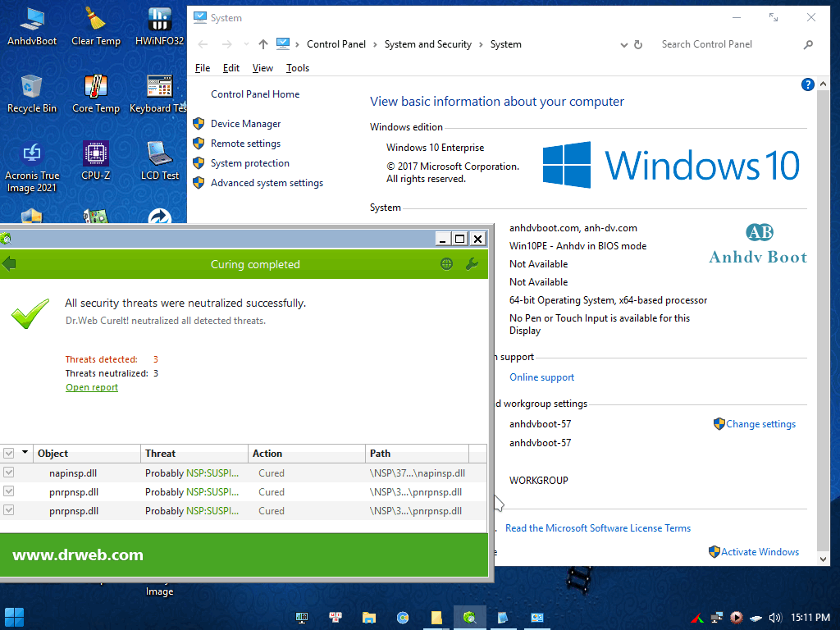The image size is (840, 630).
Task: Open the volume speaker tray icon
Action: 775,618
